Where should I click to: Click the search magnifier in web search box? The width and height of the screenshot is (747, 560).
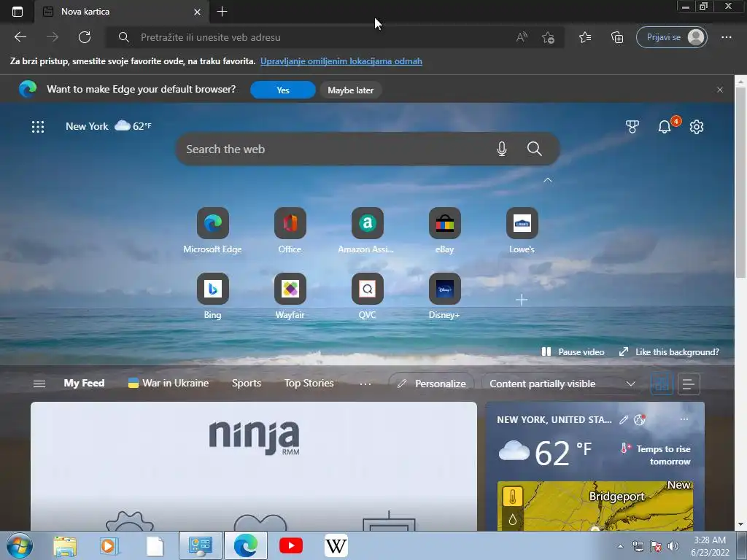point(535,149)
